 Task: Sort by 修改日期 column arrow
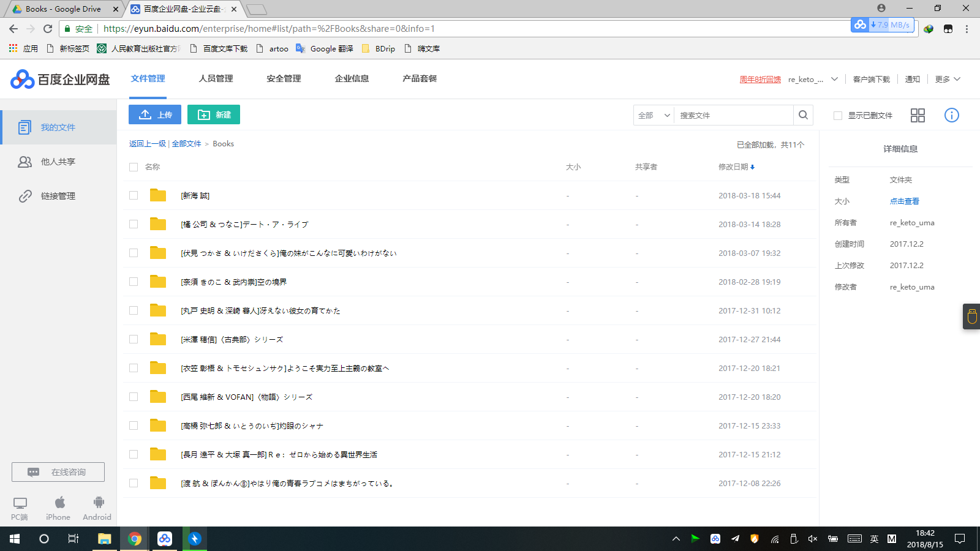753,167
